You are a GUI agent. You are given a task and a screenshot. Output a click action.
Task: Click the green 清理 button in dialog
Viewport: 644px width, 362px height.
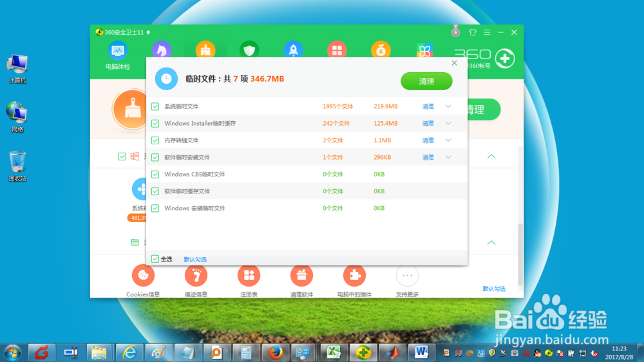[426, 81]
